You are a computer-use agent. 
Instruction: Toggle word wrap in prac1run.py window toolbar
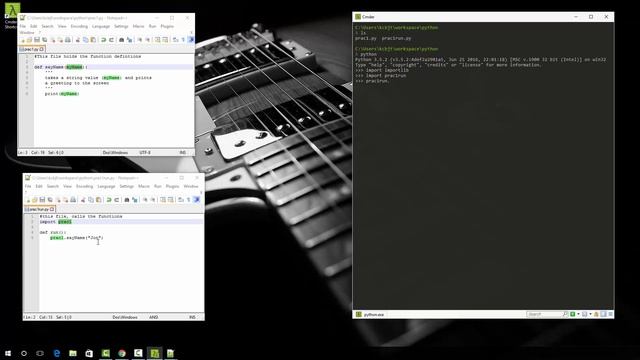[x=180, y=200]
